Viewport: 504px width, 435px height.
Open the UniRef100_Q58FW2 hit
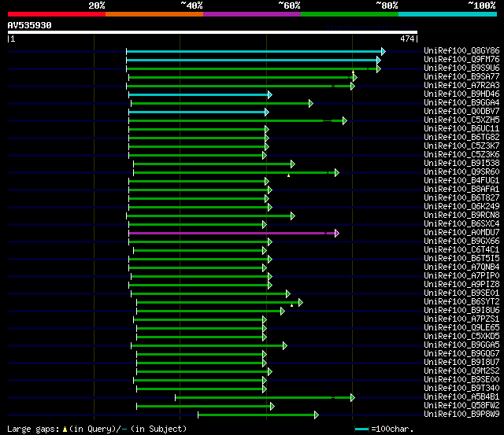461,406
